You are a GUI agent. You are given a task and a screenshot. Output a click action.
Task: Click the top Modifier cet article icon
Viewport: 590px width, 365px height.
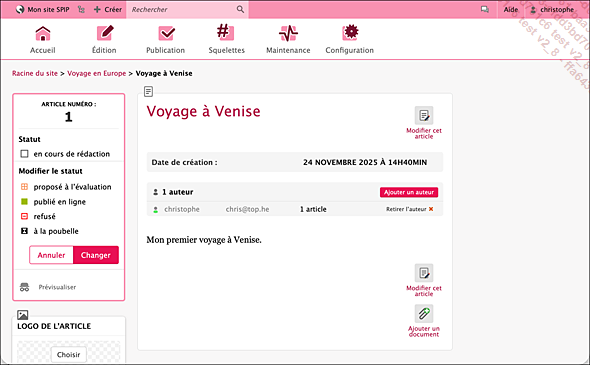[x=424, y=115]
